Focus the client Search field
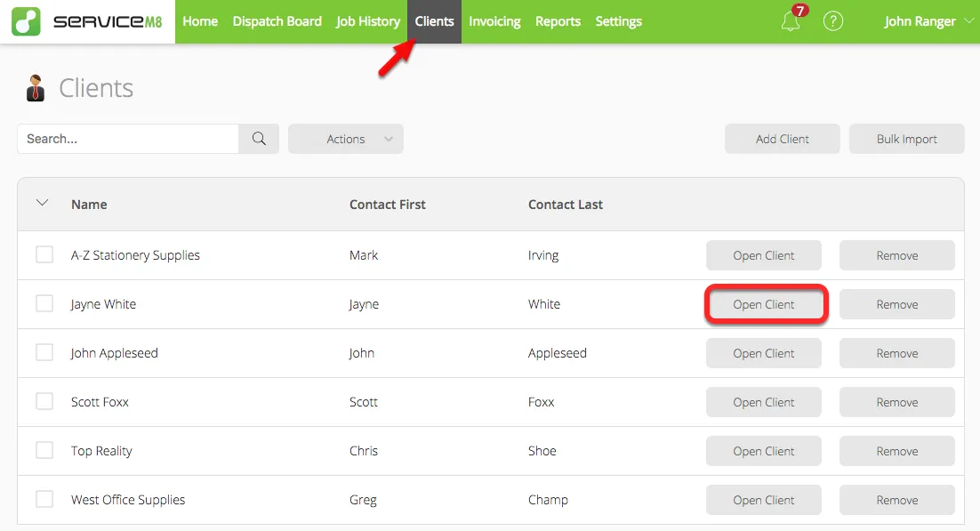Viewport: 980px width, 531px height. pyautogui.click(x=128, y=139)
